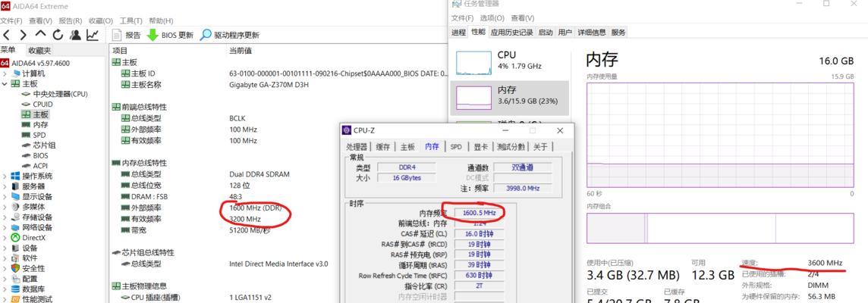Open AIDA64 文件(F) menu
Image resolution: width=868 pixels, height=303 pixels.
[11, 20]
